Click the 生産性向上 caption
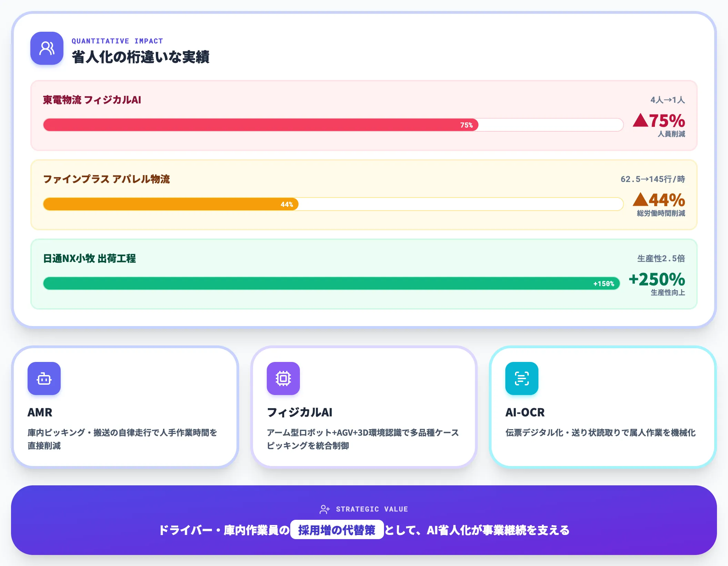Image resolution: width=728 pixels, height=566 pixels. 668,292
